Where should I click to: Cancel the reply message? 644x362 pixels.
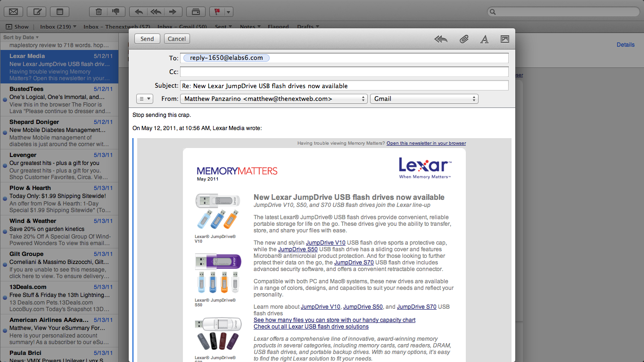click(177, 39)
